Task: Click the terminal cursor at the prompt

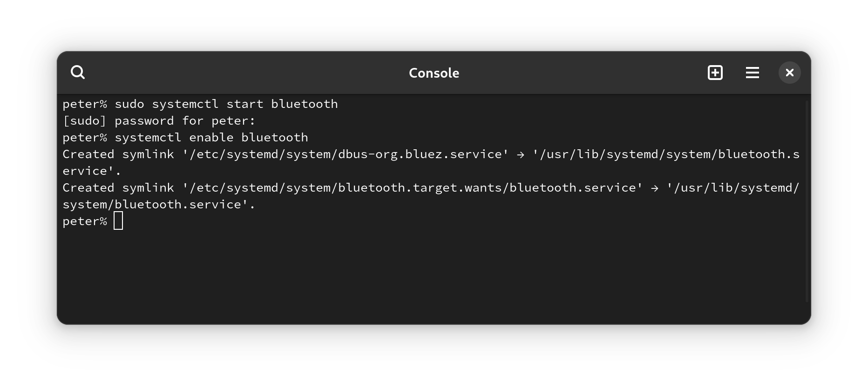Action: coord(118,221)
